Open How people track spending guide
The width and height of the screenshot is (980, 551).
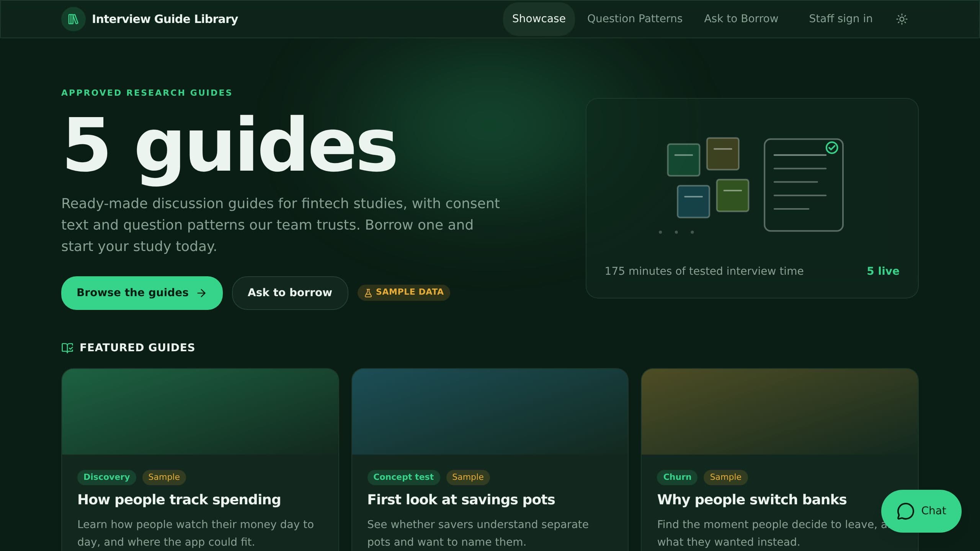[x=179, y=500]
